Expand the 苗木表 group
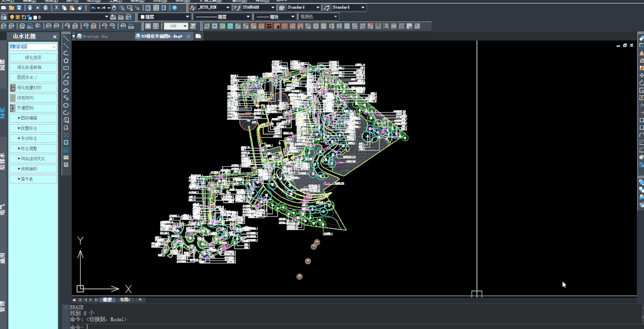Screen dimensions: 644x329 pos(33,179)
